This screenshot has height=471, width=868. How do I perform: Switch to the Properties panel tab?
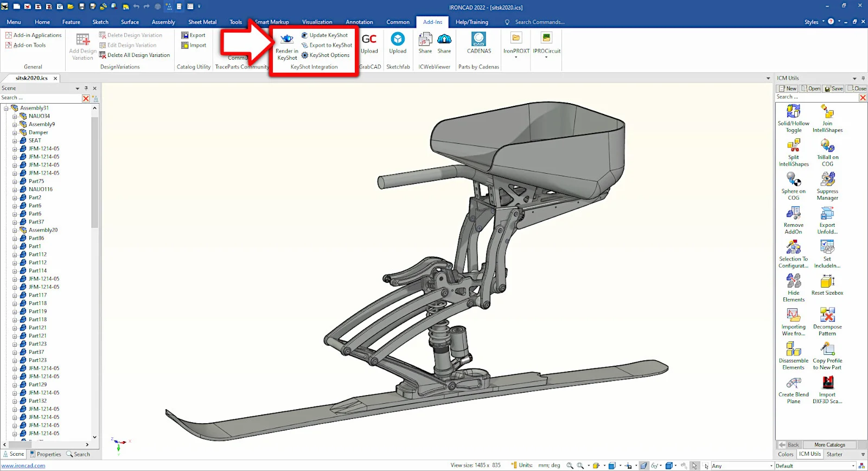click(x=46, y=454)
